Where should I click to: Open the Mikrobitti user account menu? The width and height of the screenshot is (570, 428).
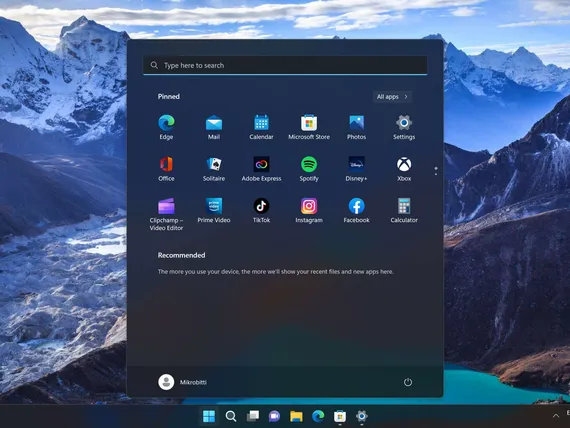coord(182,382)
